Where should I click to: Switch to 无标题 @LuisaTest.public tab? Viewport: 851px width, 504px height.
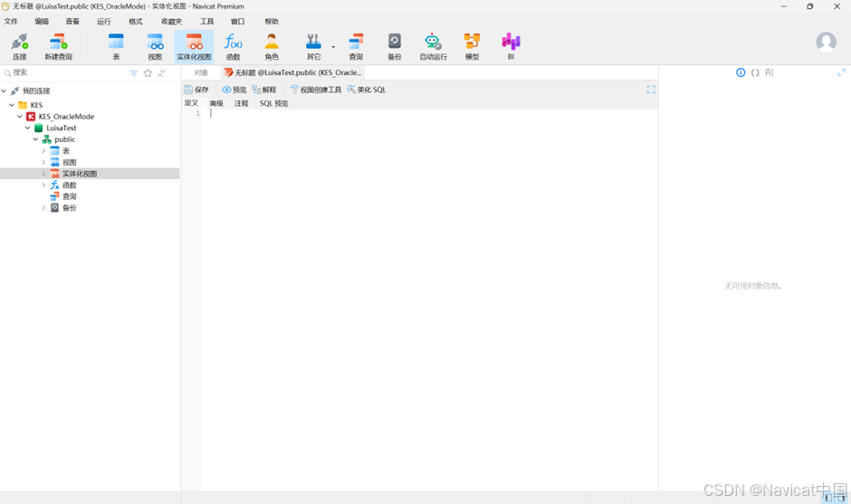293,72
